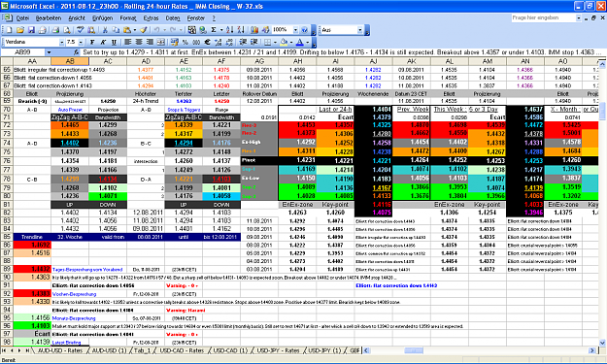Click the AutoSum sigma icon
This screenshot has height=364, width=607.
coord(214,30)
